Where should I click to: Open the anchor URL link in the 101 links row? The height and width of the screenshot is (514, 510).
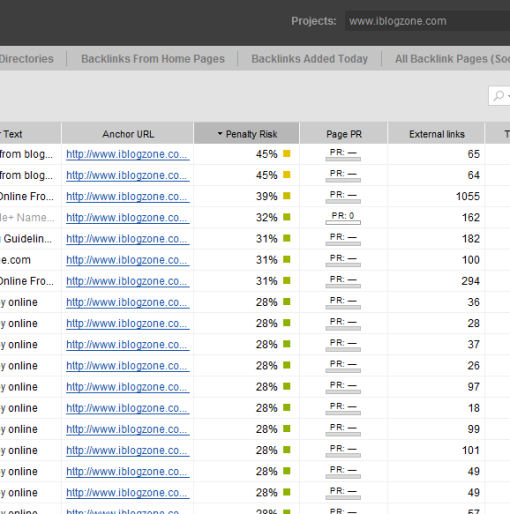pos(128,451)
